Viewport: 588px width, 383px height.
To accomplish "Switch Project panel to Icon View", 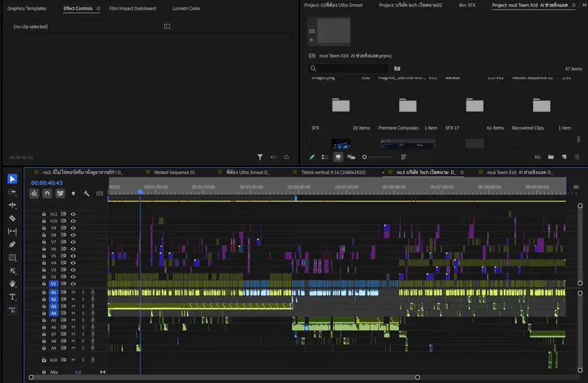I will 338,157.
